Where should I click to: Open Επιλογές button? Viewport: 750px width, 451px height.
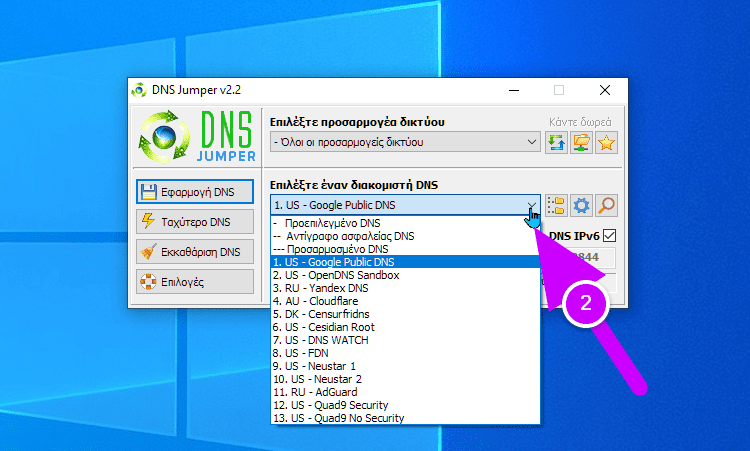(195, 282)
